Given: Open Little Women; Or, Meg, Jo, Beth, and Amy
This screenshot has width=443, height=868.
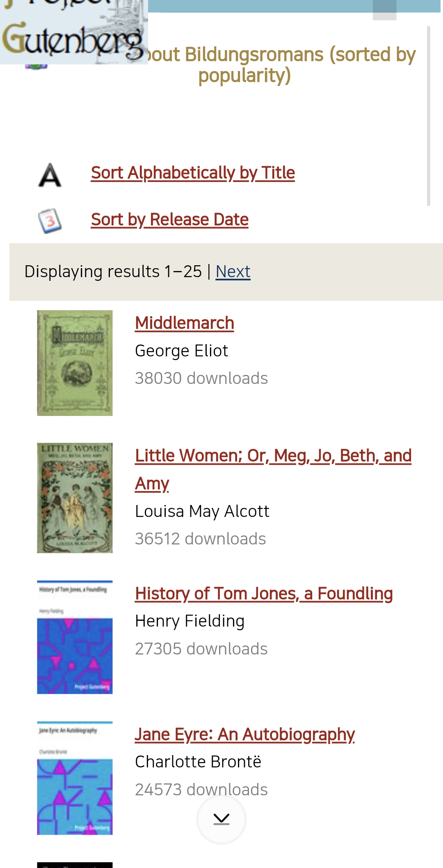Looking at the screenshot, I should (273, 456).
